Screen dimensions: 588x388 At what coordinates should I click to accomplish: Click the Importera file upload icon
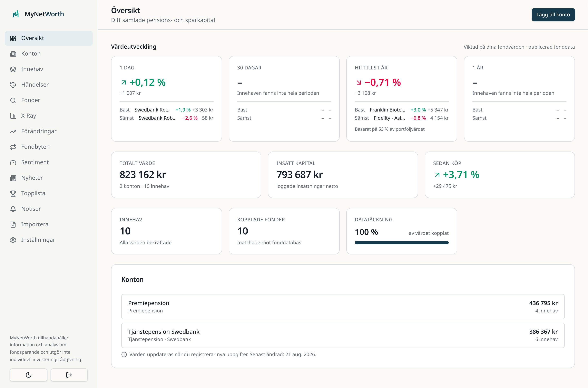13,224
